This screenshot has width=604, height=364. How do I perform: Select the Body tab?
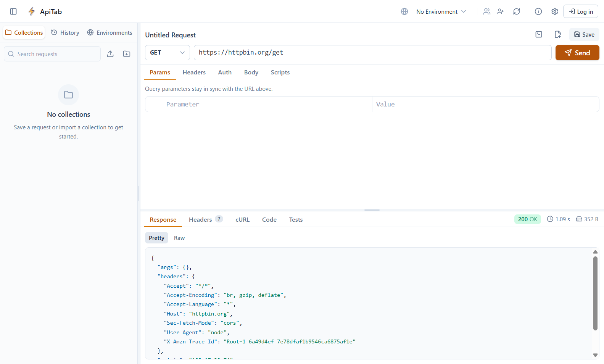(x=251, y=72)
